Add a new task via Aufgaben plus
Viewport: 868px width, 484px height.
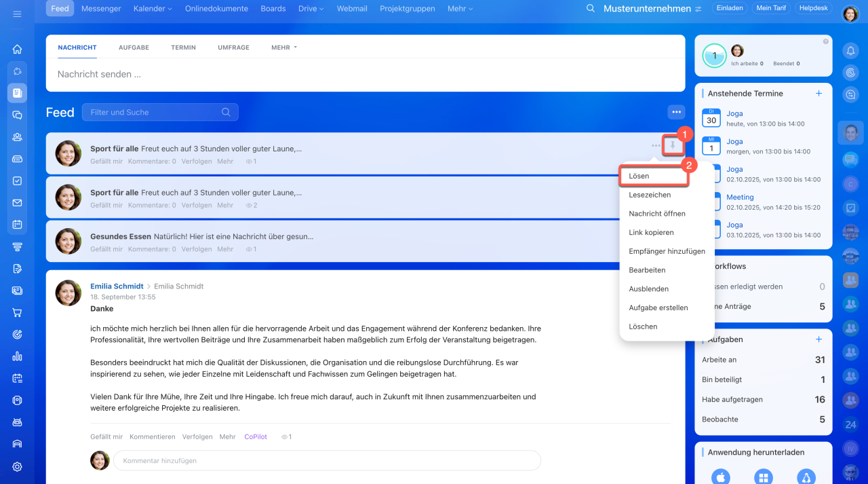818,339
